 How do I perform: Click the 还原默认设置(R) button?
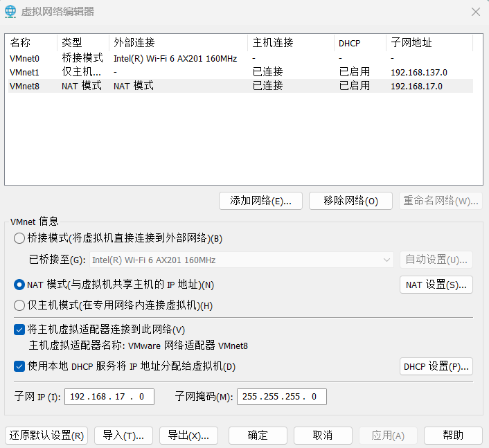47,436
